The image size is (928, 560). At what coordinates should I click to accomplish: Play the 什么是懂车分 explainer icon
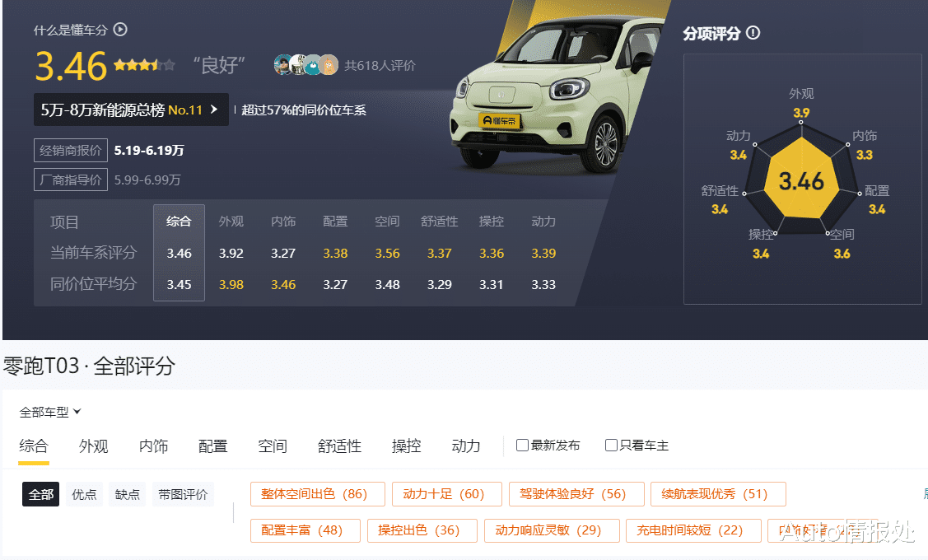point(120,29)
